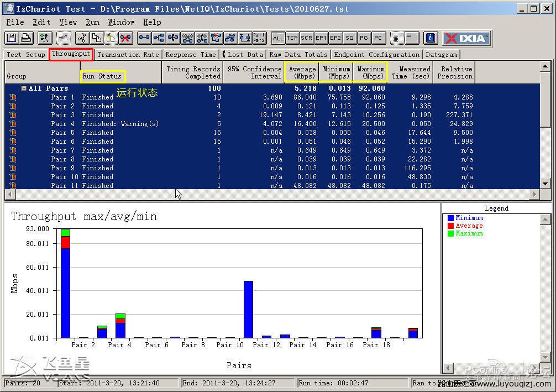
Task: Click the Average (Mbps) column header
Action: 302,72
